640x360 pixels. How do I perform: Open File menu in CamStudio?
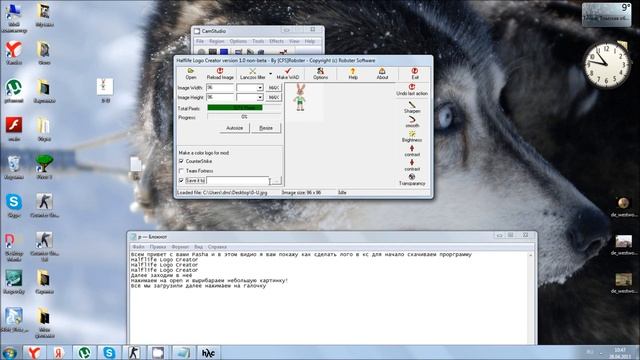click(200, 41)
